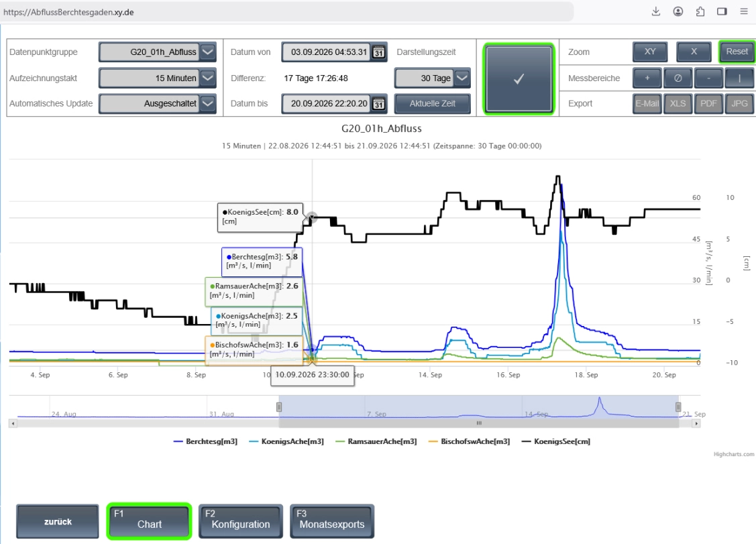Select XY zoom mode
Image resolution: width=756 pixels, height=544 pixels.
tap(650, 52)
